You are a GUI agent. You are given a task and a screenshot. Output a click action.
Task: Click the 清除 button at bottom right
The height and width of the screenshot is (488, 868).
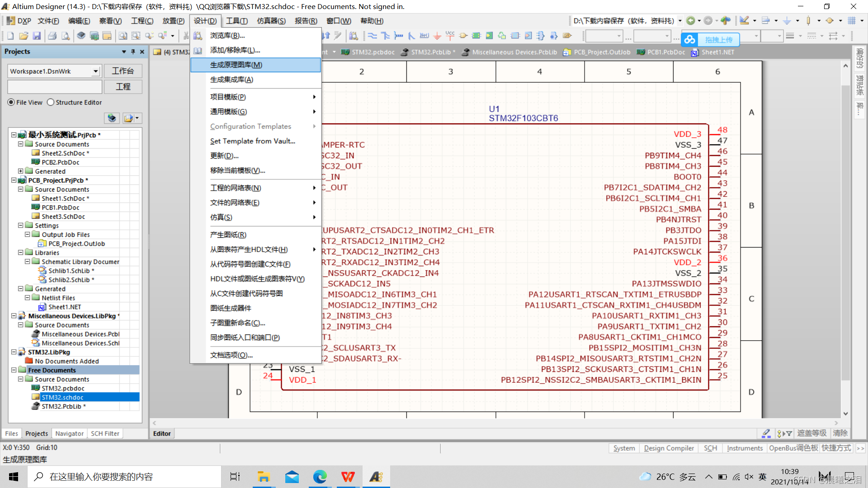click(840, 433)
